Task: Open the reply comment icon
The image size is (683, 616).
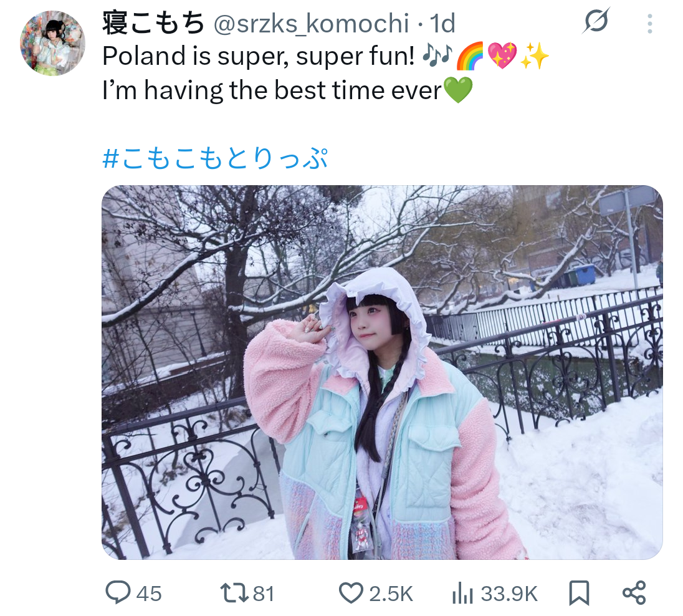Action: click(118, 593)
